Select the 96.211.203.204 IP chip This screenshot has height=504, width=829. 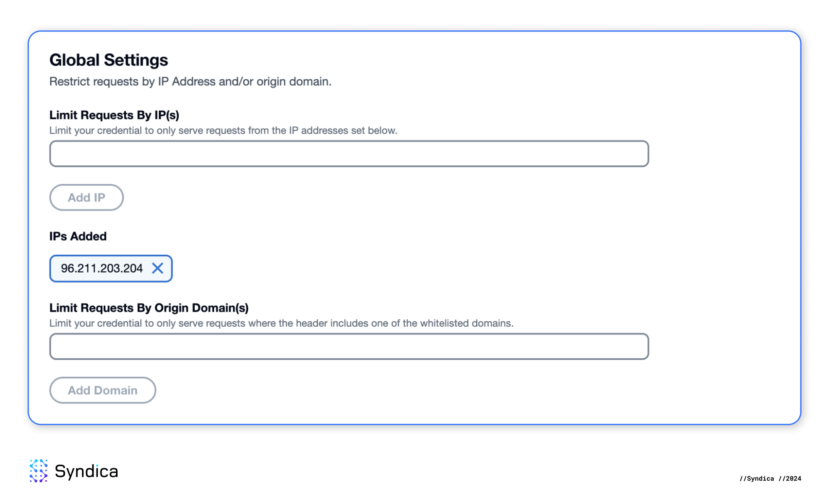(102, 268)
